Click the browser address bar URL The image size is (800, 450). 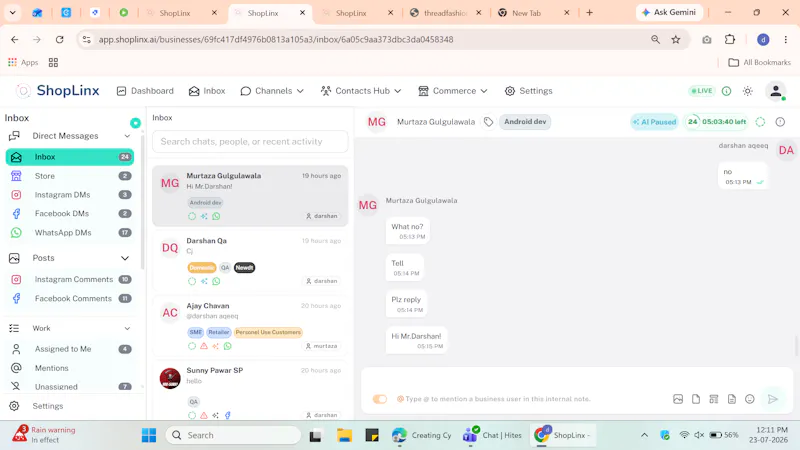(x=276, y=39)
